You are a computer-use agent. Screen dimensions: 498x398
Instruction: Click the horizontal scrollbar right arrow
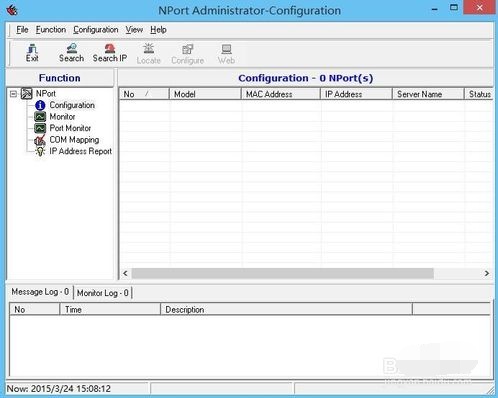pyautogui.click(x=486, y=273)
